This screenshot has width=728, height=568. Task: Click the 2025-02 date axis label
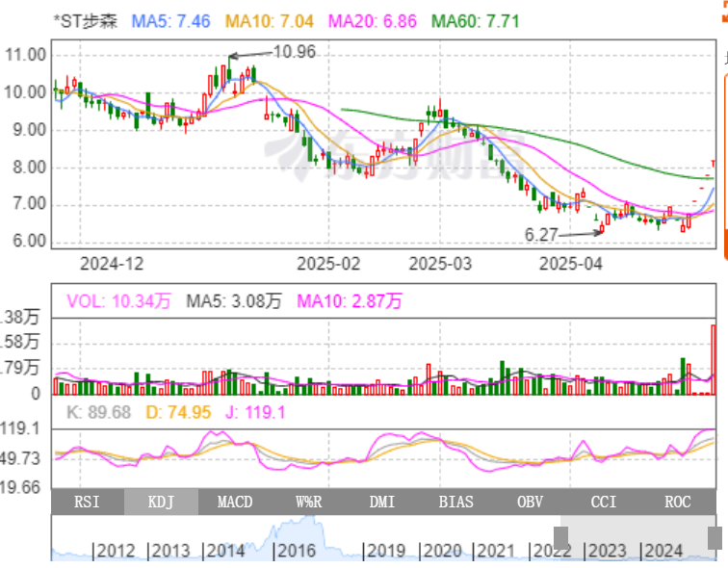pyautogui.click(x=328, y=264)
